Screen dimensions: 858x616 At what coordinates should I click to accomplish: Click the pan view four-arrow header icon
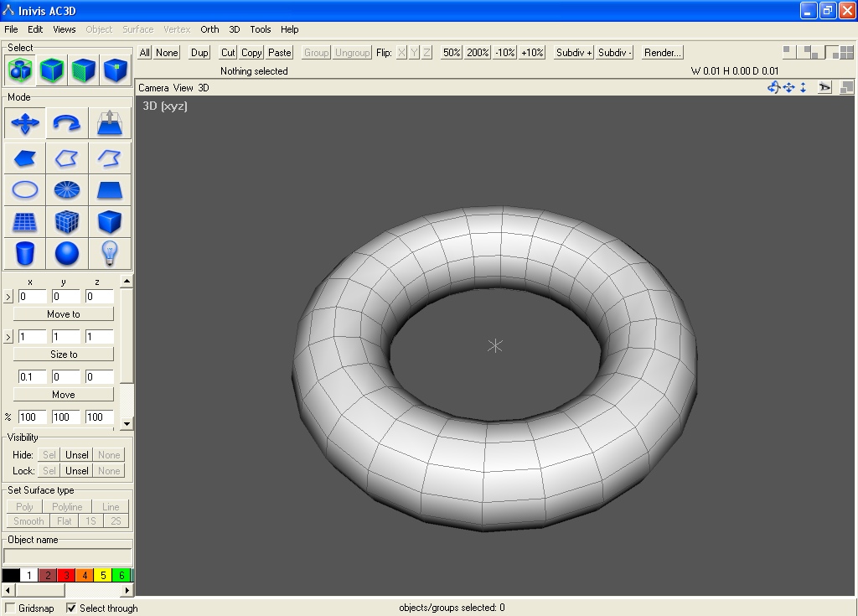tap(788, 88)
